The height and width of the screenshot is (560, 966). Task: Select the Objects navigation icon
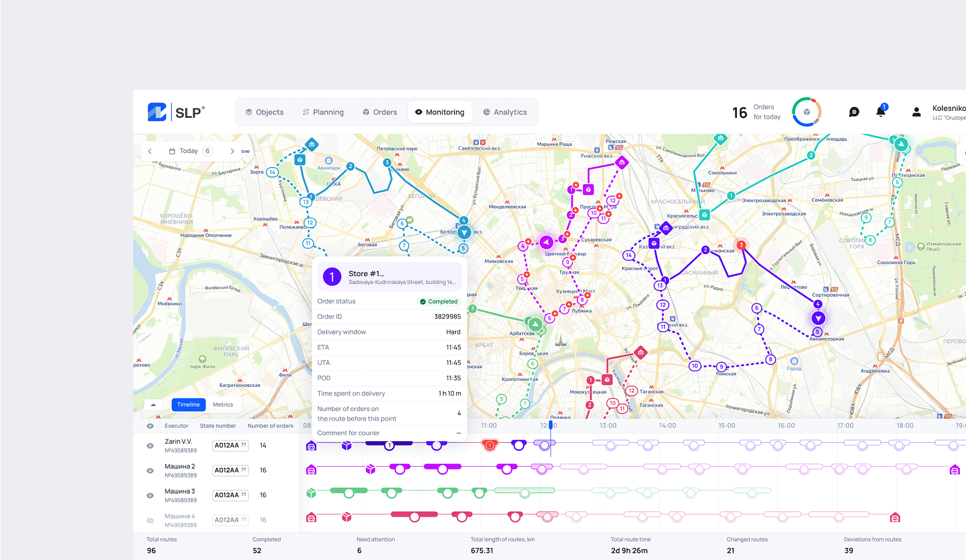[248, 112]
